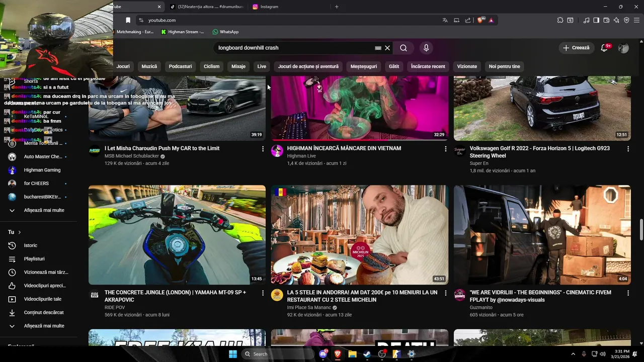Select the Ciclism filter chip
Image resolution: width=644 pixels, height=362 pixels.
pos(212,66)
